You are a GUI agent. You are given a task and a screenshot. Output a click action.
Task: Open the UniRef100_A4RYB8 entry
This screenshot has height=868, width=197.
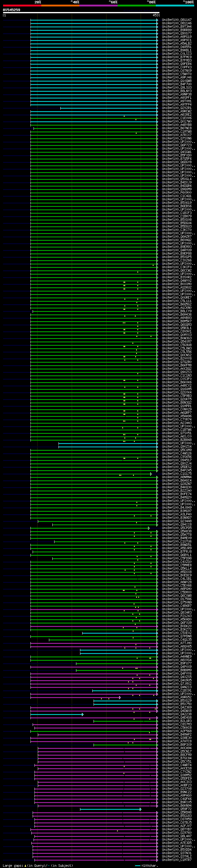(x=177, y=125)
